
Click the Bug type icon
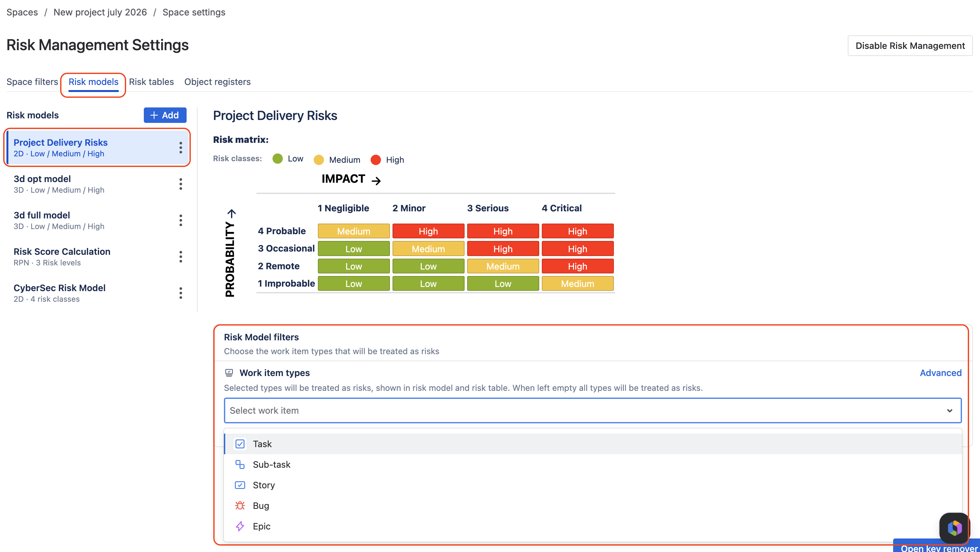click(240, 506)
